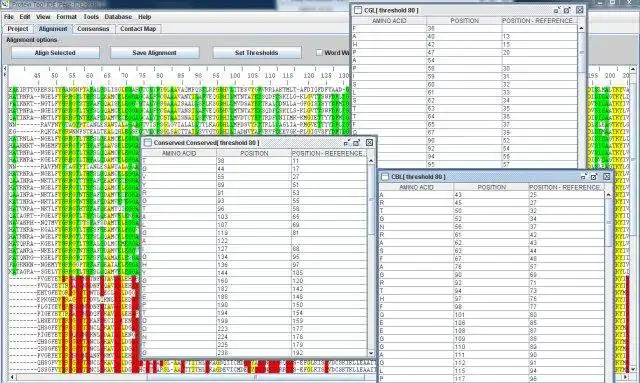
Task: Select position 36 cell in CGL table
Action: (464, 28)
